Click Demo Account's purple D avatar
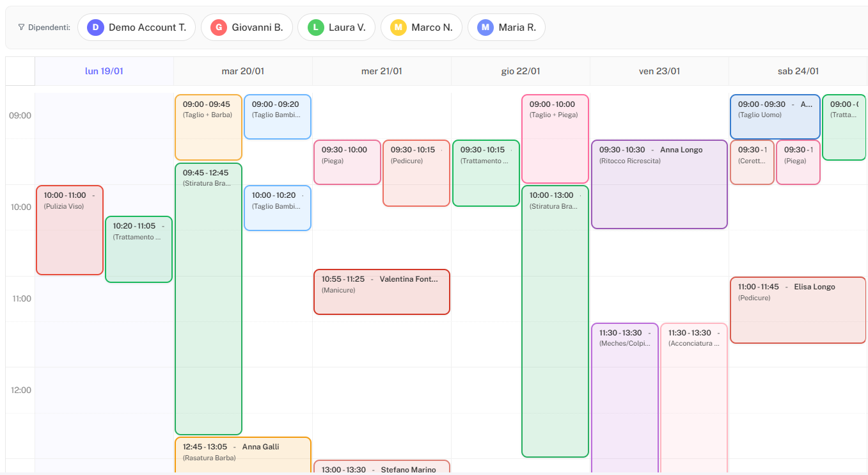Image resolution: width=868 pixels, height=475 pixels. pyautogui.click(x=95, y=27)
